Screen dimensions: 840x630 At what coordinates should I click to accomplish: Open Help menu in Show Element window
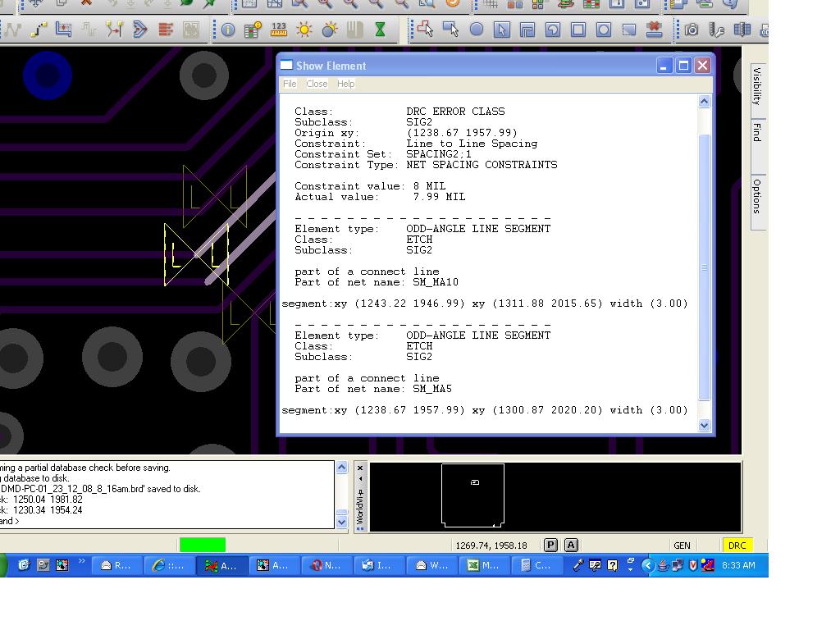[x=346, y=84]
